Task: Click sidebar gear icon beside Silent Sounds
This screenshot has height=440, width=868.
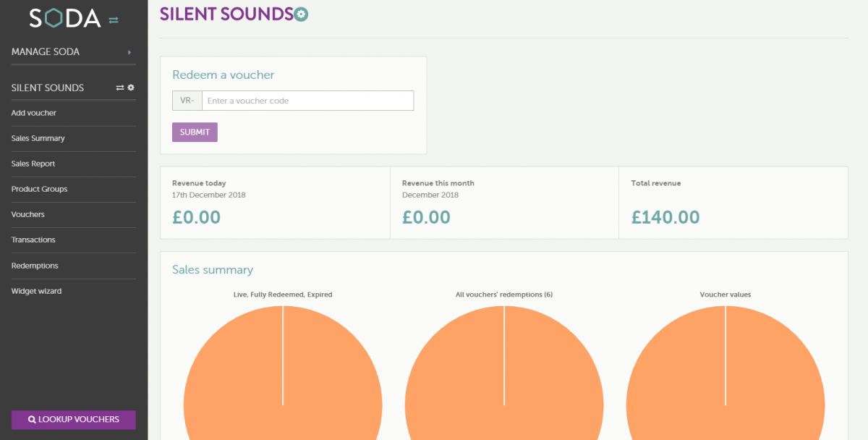Action: point(131,88)
